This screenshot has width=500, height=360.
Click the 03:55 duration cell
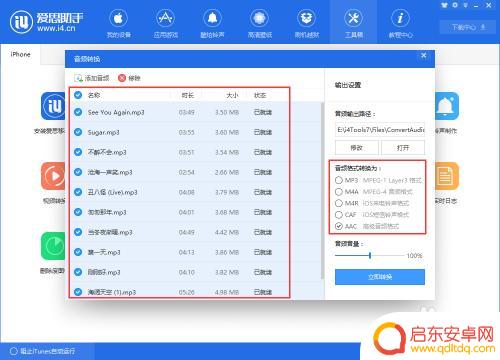(x=186, y=132)
